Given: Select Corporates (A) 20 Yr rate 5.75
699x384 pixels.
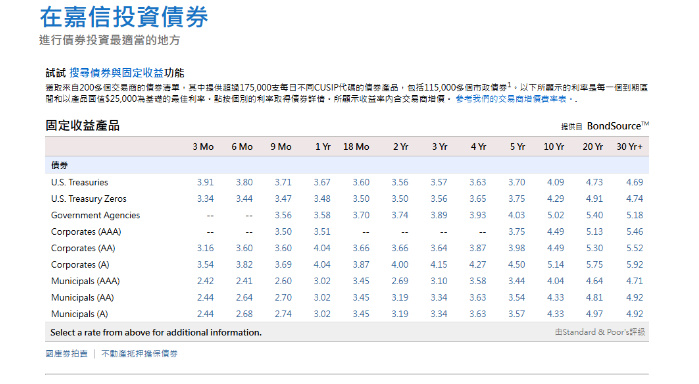Looking at the screenshot, I should [x=594, y=264].
